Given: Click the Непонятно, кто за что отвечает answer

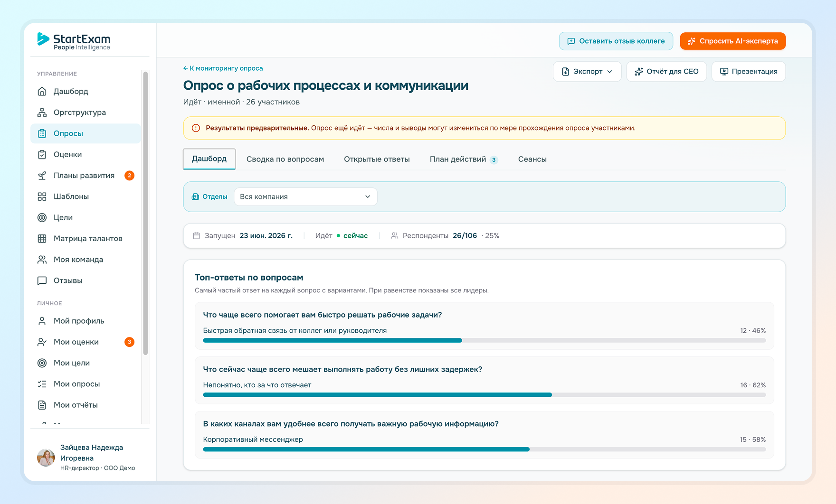Looking at the screenshot, I should [x=257, y=385].
